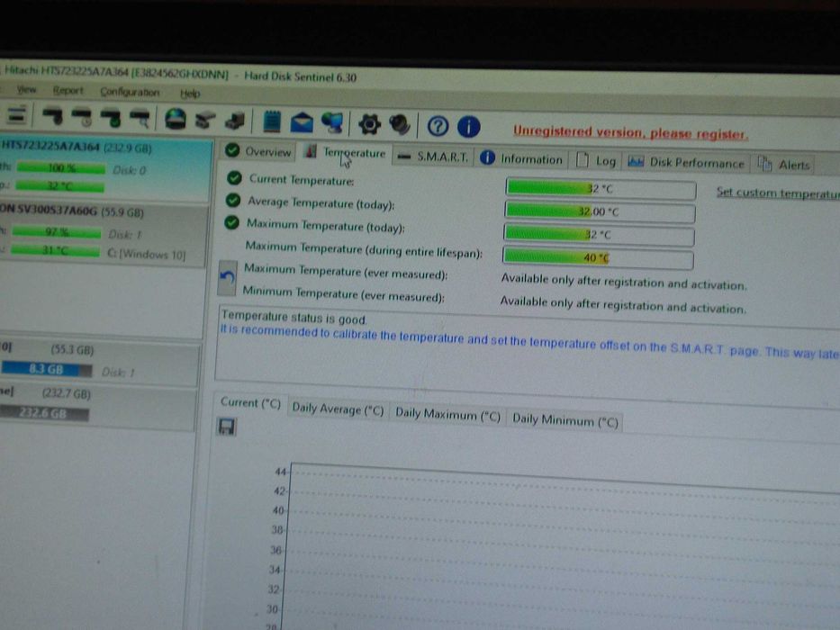Click the Current Temperature 32 °C bar

(x=601, y=189)
